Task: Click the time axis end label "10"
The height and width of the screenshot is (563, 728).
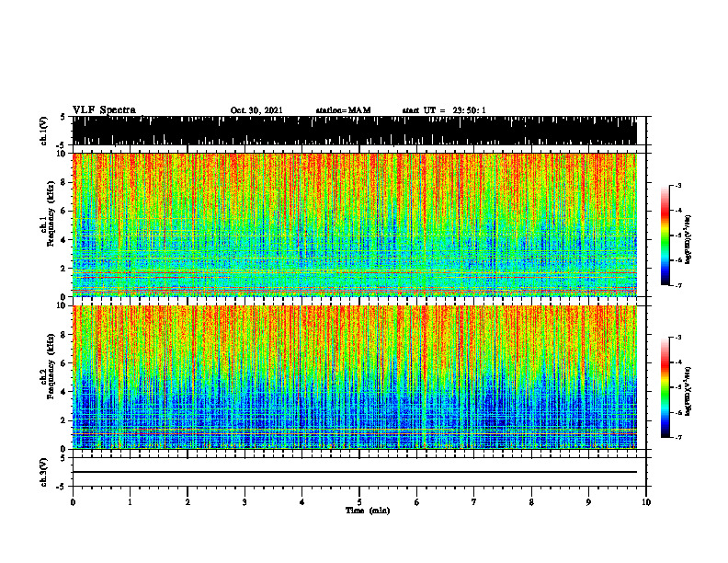Action: click(646, 502)
